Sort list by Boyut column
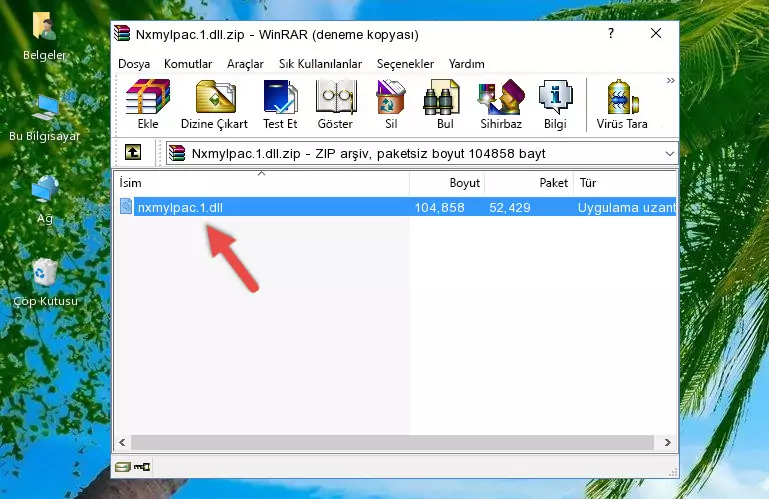This screenshot has height=499, width=769. click(447, 183)
